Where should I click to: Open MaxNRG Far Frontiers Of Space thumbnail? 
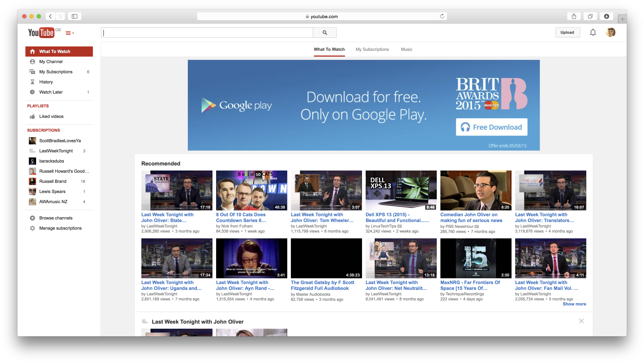pos(476,258)
